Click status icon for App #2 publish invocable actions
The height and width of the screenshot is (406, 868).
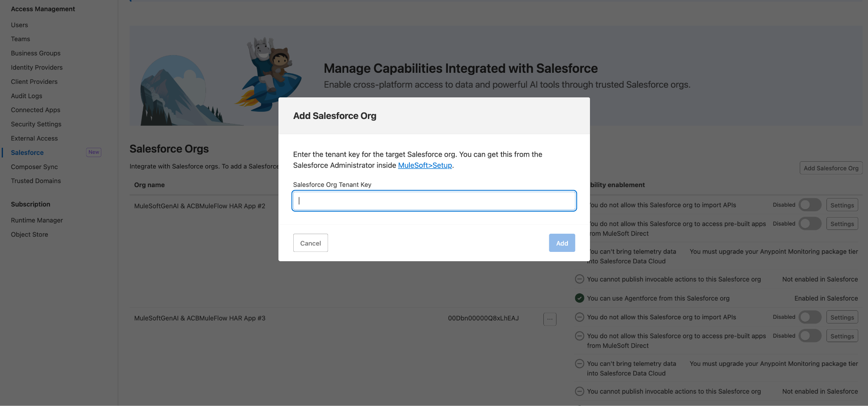coord(579,279)
